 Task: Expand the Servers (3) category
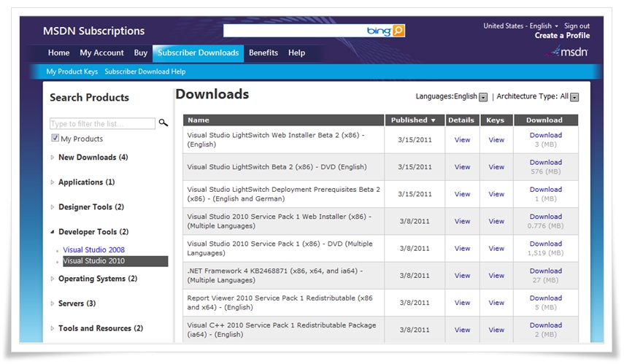pyautogui.click(x=52, y=303)
